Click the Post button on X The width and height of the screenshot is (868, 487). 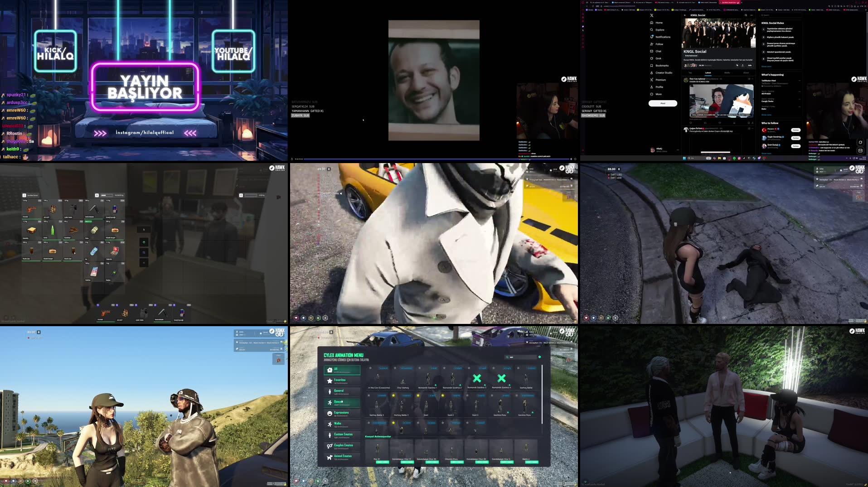point(663,103)
